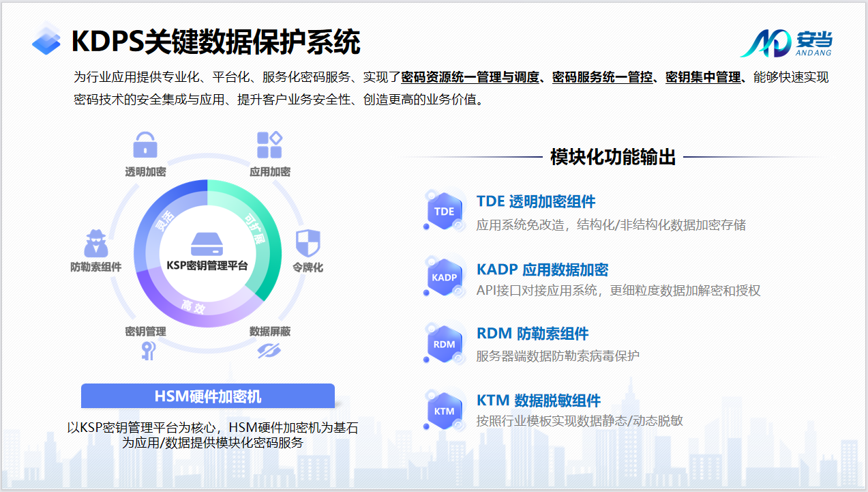Click the hacker icon above 防勒索组件
Screen dimensions: 868x492
pyautogui.click(x=96, y=244)
